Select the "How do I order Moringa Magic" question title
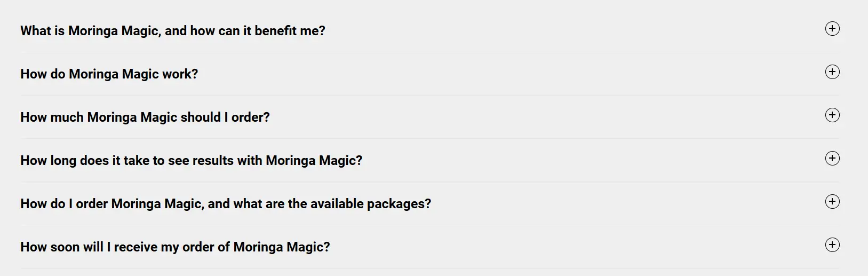Image resolution: width=868 pixels, height=276 pixels. point(225,204)
